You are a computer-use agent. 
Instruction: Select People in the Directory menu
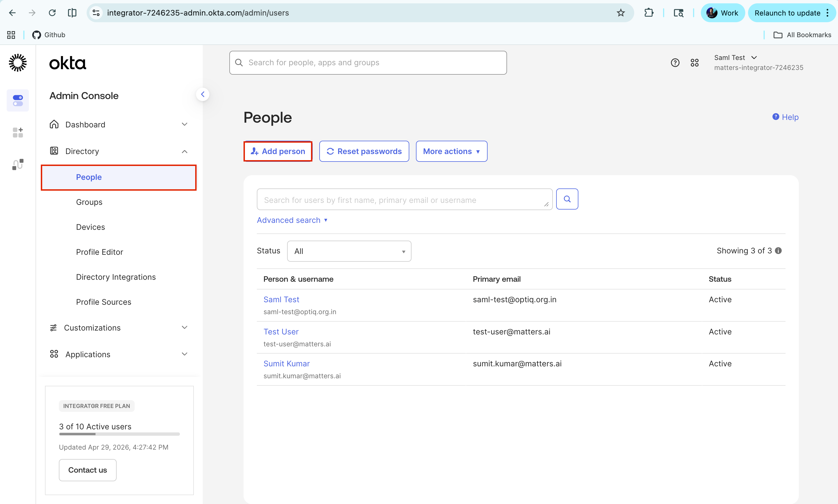[x=119, y=177]
